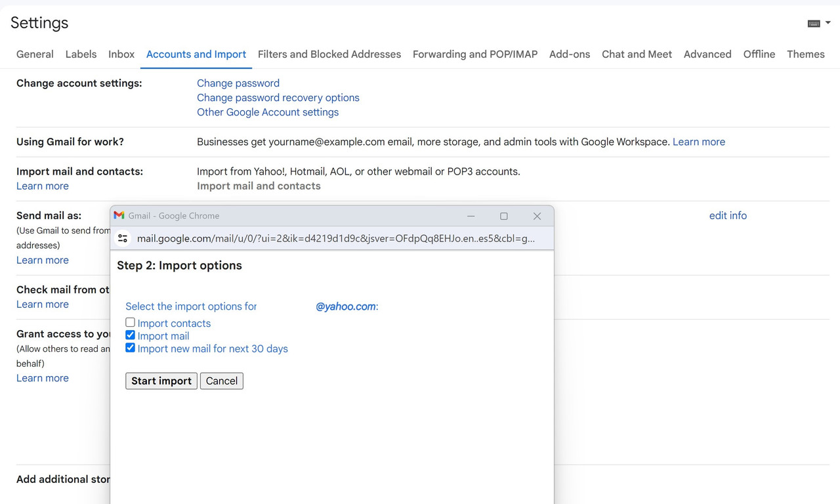Image resolution: width=840 pixels, height=504 pixels.
Task: Click the Gmail logo in the popup title bar
Action: coord(118,215)
